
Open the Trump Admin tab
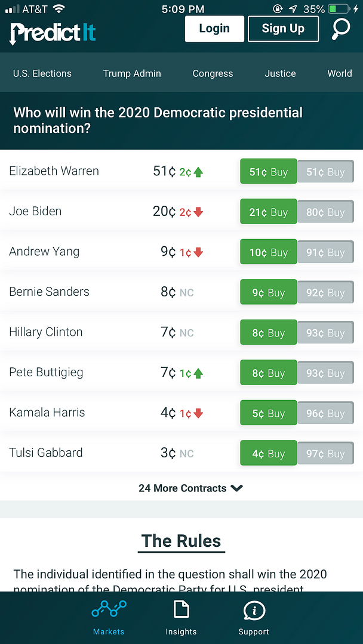132,73
